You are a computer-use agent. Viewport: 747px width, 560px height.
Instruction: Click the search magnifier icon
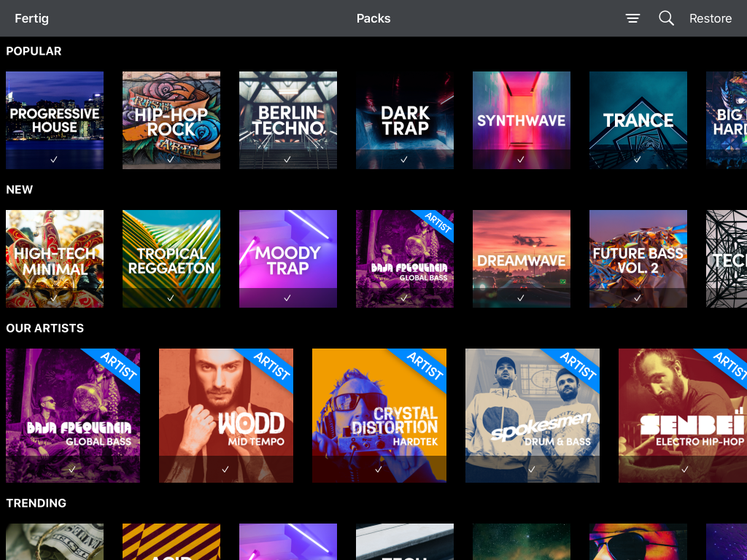(x=666, y=18)
